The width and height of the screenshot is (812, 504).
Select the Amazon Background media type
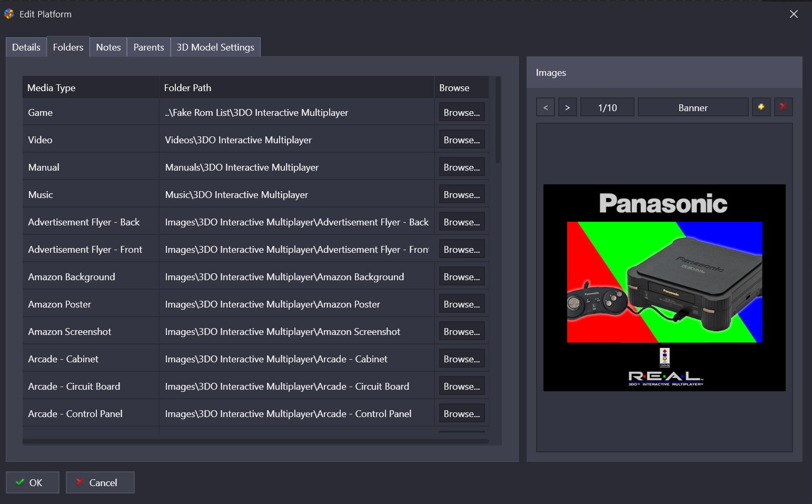click(91, 276)
